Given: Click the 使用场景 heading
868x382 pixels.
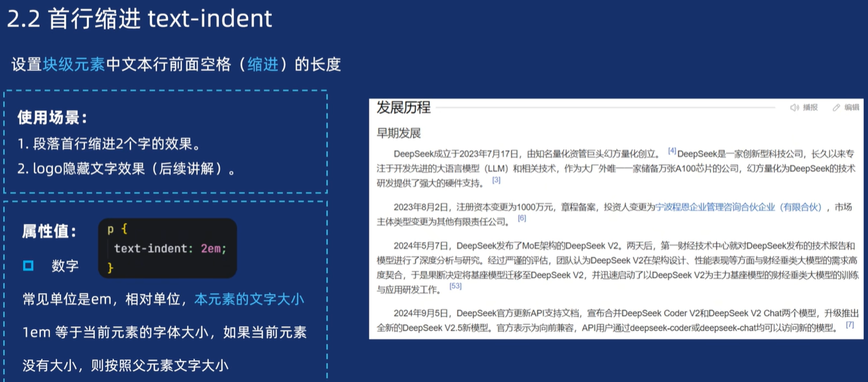Looking at the screenshot, I should (53, 117).
